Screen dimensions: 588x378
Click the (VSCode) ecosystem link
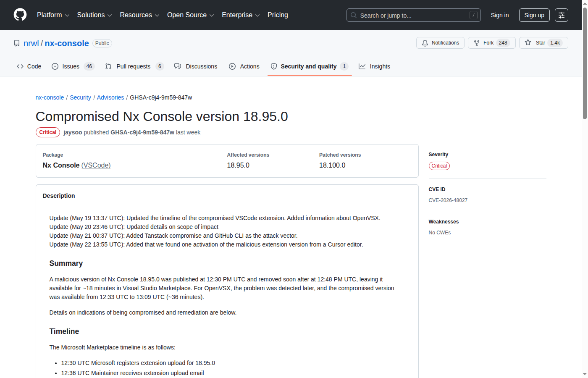[96, 165]
